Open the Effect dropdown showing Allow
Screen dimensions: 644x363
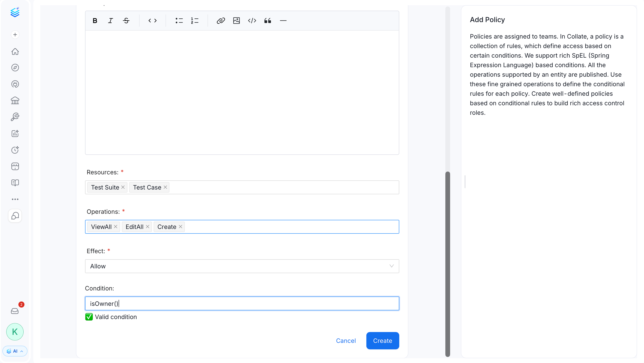pyautogui.click(x=242, y=266)
